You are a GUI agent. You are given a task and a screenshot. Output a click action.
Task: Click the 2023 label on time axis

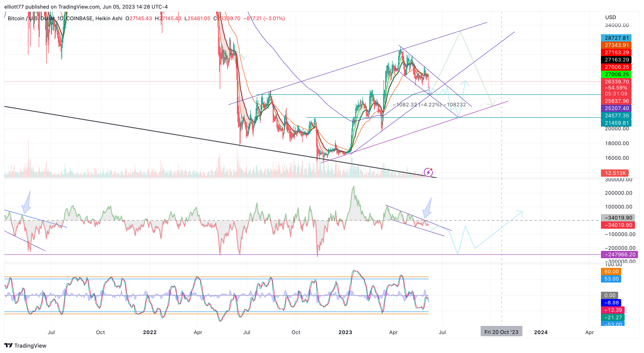coord(345,332)
